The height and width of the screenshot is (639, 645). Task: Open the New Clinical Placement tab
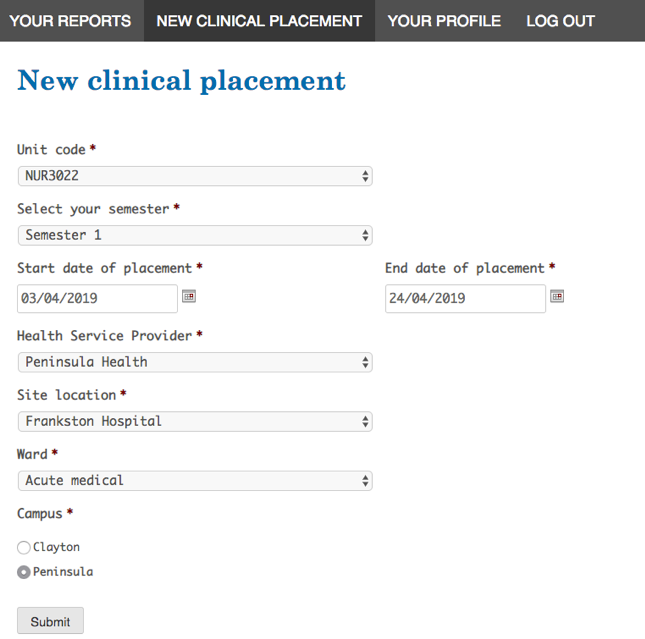point(259,21)
